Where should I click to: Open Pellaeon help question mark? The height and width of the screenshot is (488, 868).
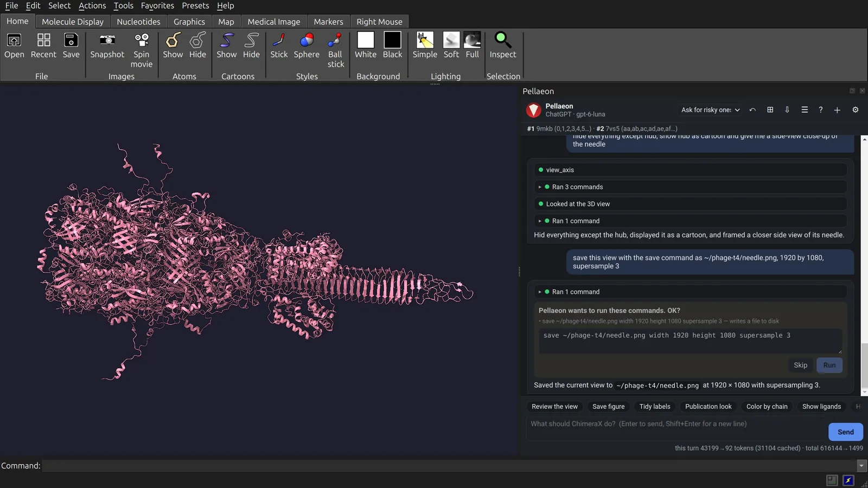821,110
